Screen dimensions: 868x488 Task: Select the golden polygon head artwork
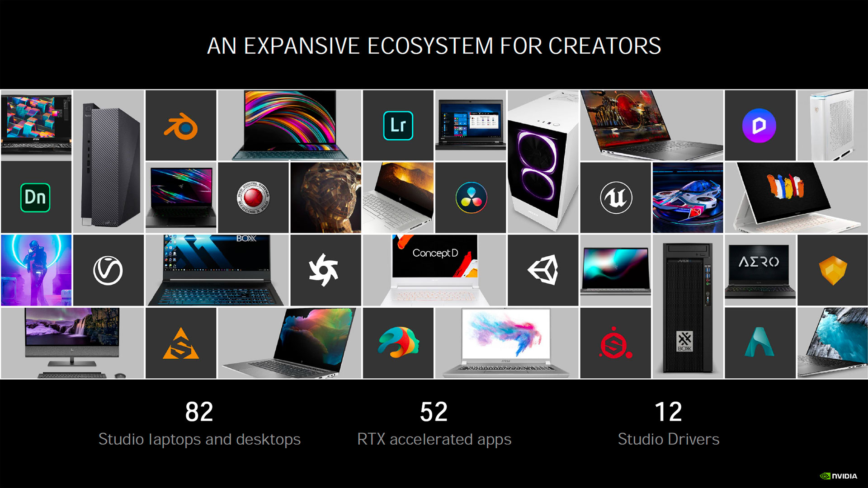[x=325, y=197]
